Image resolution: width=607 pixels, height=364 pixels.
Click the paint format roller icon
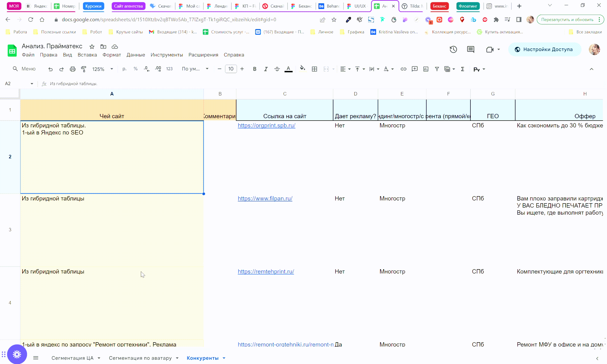pos(83,69)
